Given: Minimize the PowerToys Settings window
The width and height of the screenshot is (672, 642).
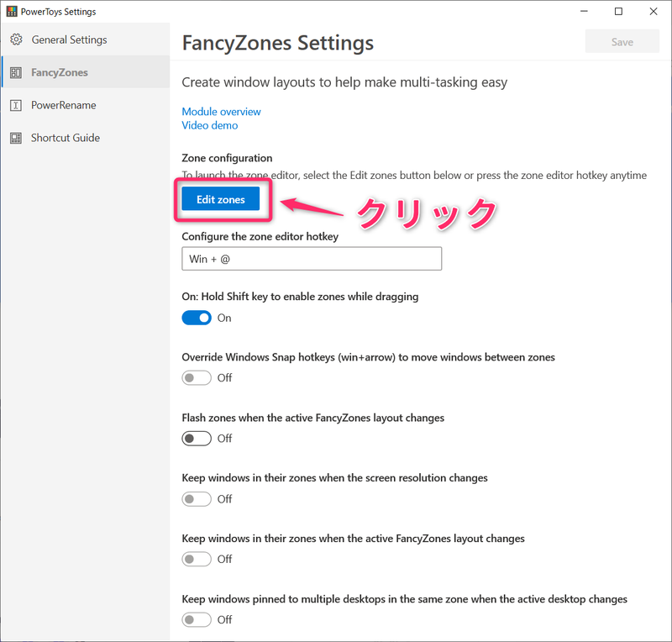Looking at the screenshot, I should (x=584, y=12).
